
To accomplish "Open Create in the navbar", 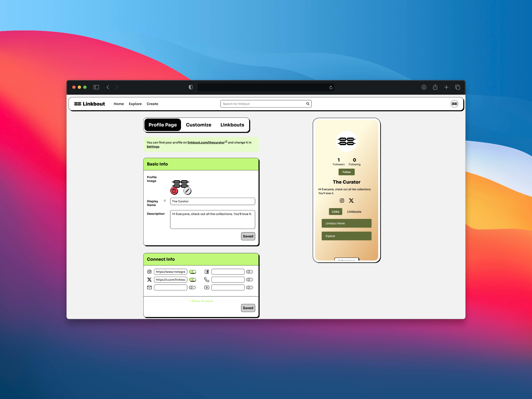I will (152, 104).
